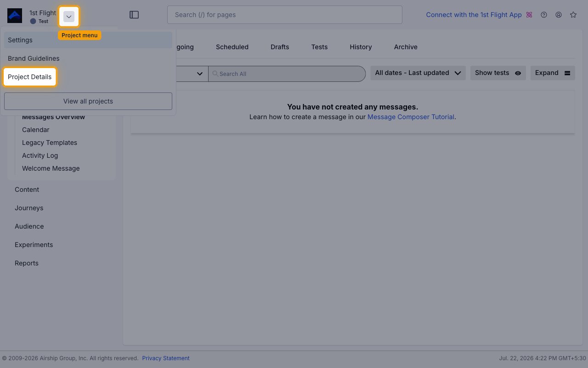Select Settings in the project menu
Screen dimensions: 588x368
[88, 40]
